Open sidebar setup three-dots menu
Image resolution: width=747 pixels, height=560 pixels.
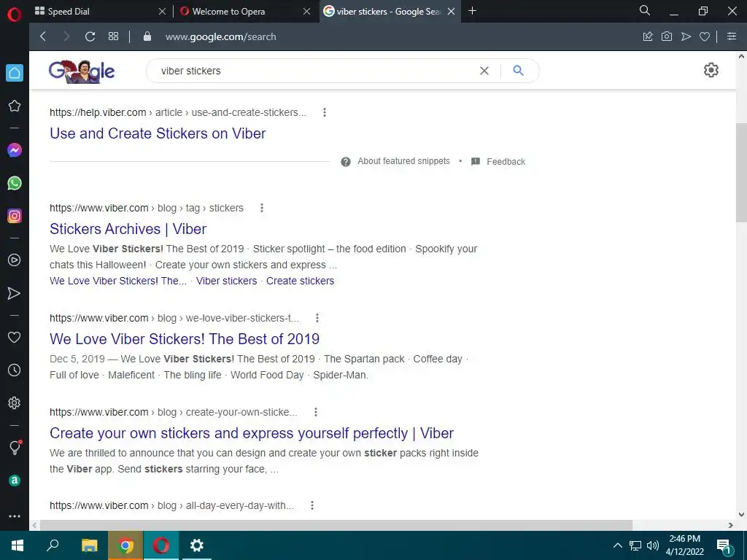click(15, 516)
